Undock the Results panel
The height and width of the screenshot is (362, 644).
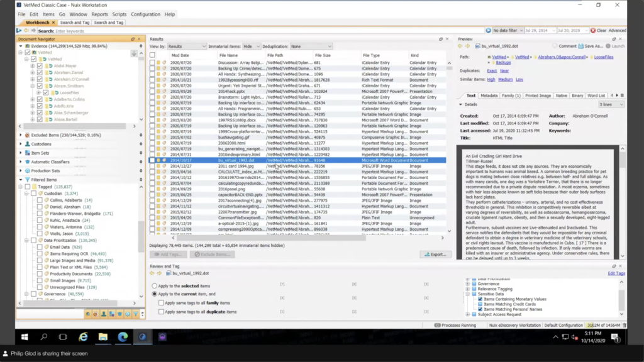[x=441, y=39]
